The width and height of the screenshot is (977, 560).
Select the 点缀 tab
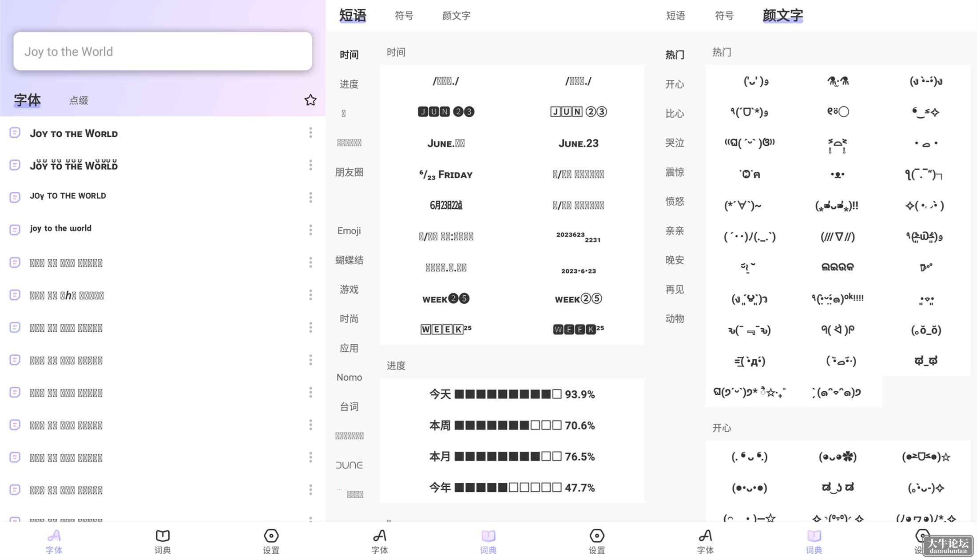pos(79,100)
